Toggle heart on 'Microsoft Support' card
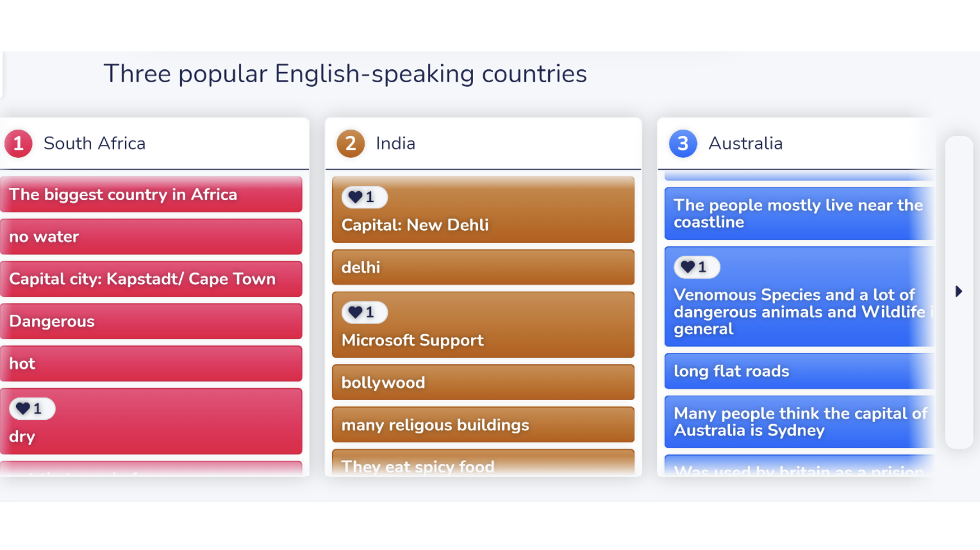The width and height of the screenshot is (980, 550). tap(364, 312)
